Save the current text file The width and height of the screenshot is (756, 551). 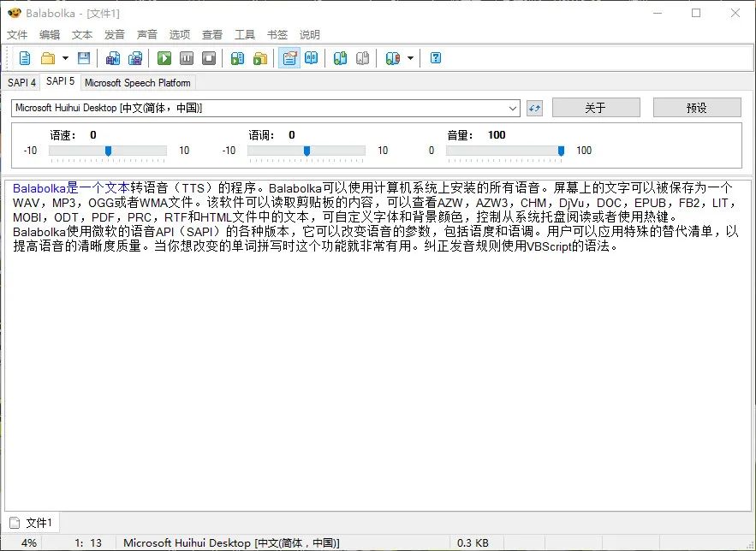82,57
